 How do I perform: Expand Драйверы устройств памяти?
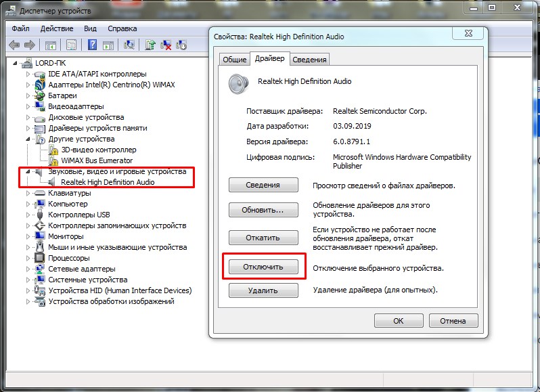(x=28, y=128)
